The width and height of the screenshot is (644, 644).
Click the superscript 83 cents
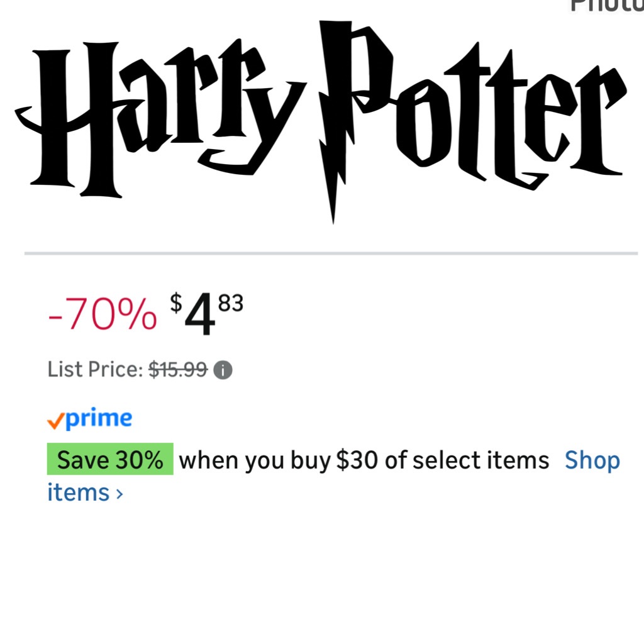[230, 304]
